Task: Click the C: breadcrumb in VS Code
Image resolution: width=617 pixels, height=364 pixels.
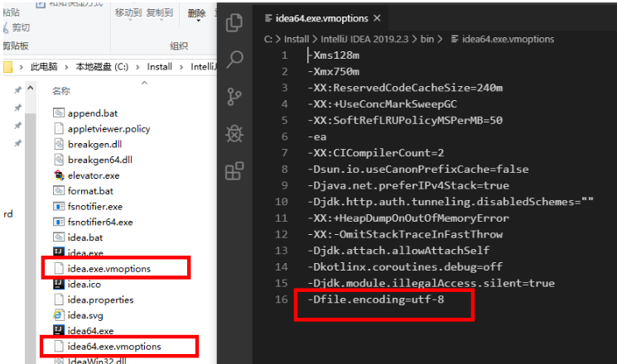Action: coord(268,39)
